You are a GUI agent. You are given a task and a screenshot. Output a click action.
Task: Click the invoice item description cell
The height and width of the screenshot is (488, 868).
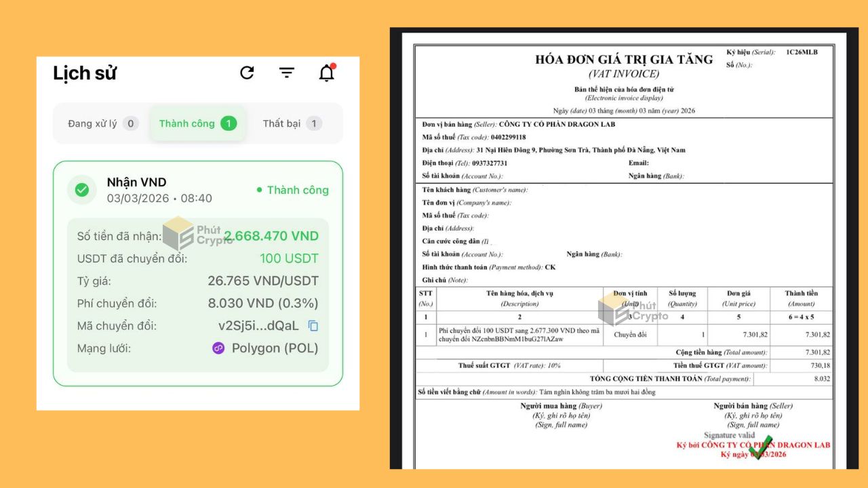click(519, 335)
